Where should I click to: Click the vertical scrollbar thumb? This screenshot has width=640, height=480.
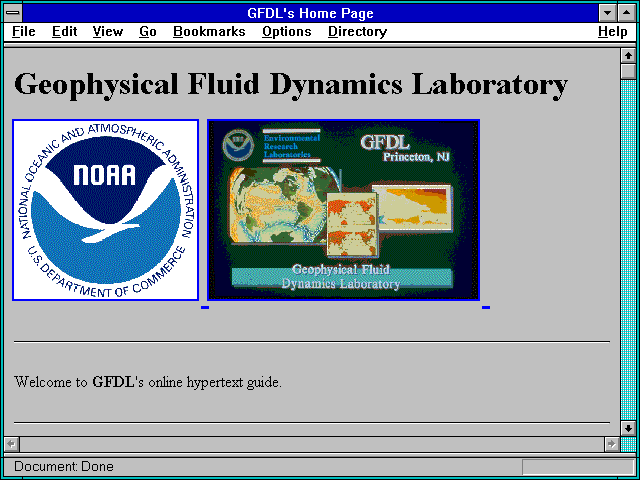[628, 71]
